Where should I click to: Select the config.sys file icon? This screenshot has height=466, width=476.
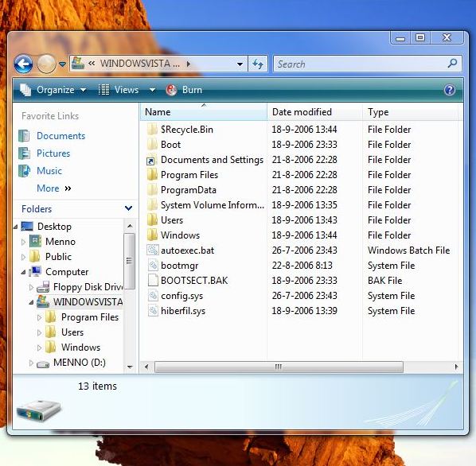(x=153, y=296)
